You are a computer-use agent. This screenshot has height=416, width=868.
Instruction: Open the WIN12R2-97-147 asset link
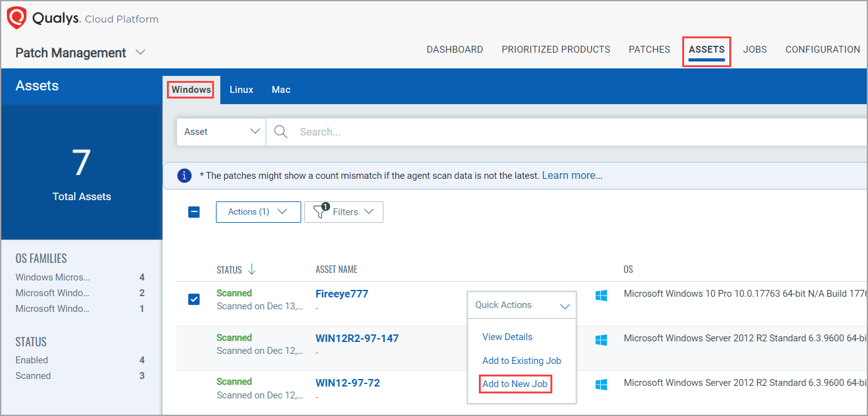click(x=357, y=338)
